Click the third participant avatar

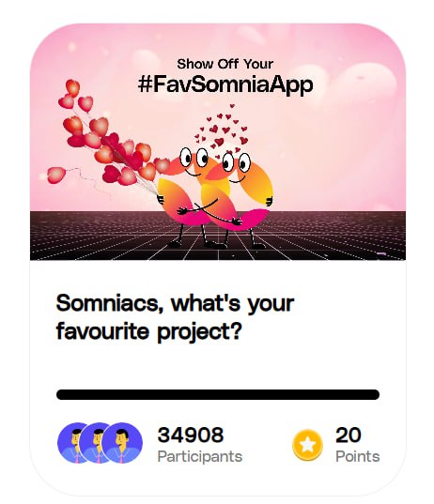click(122, 443)
